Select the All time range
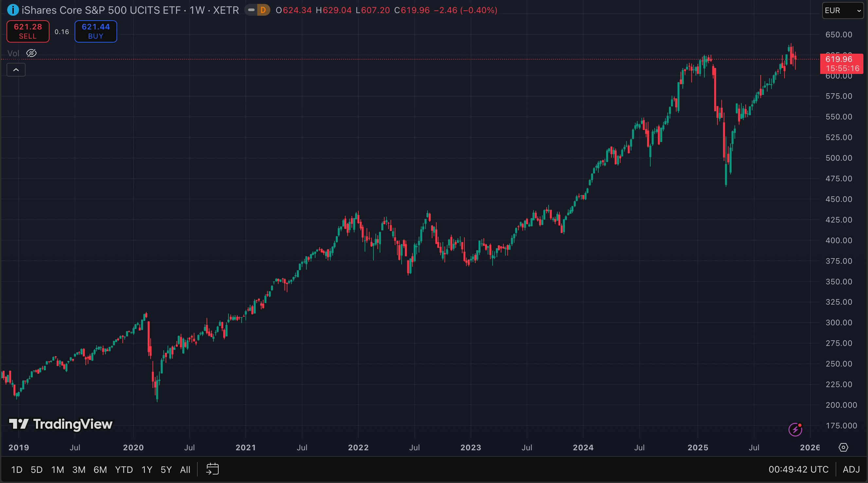This screenshot has width=868, height=483. tap(185, 470)
